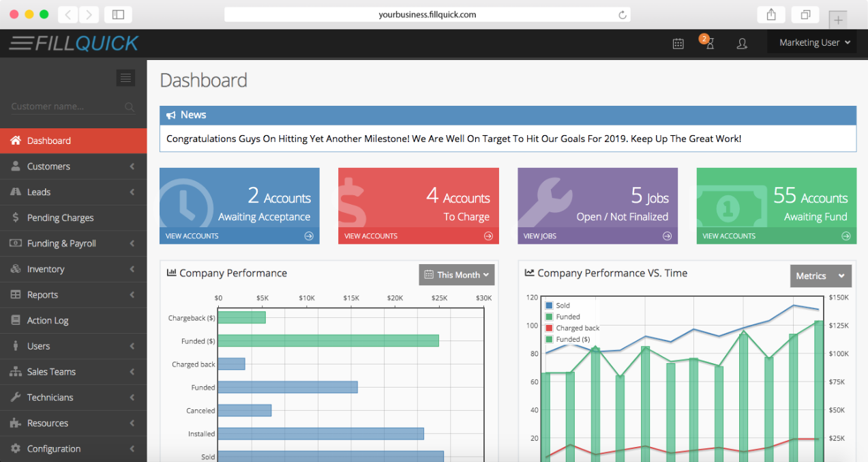Expand the Sales Teams submenu chevron

coord(132,372)
